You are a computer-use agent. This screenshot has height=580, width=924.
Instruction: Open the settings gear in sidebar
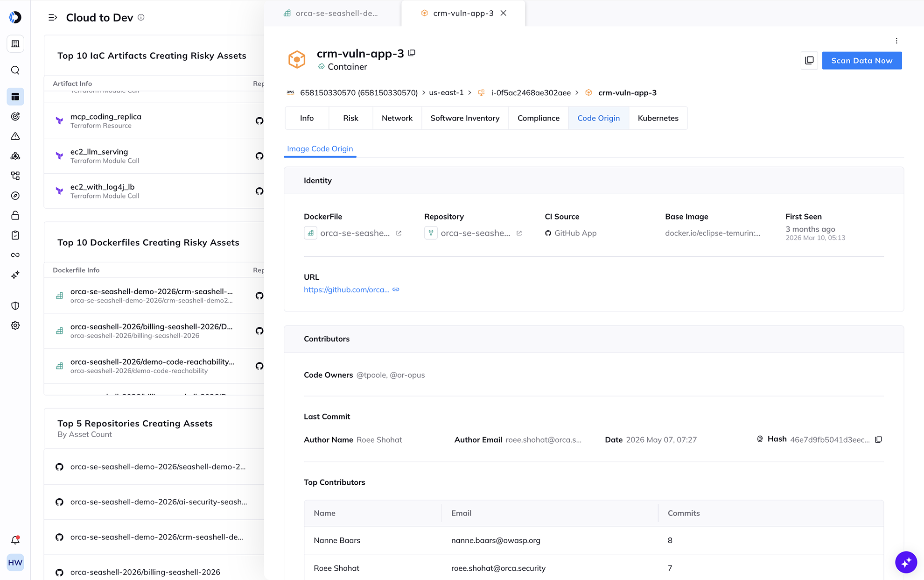[15, 325]
